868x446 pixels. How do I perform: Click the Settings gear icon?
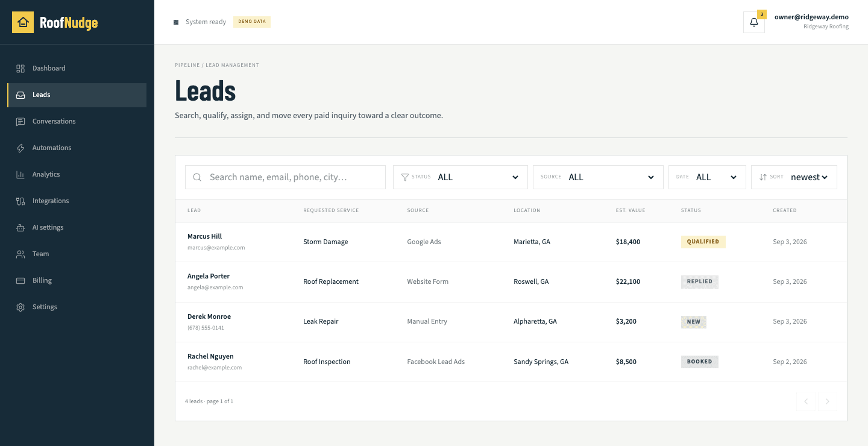point(20,307)
